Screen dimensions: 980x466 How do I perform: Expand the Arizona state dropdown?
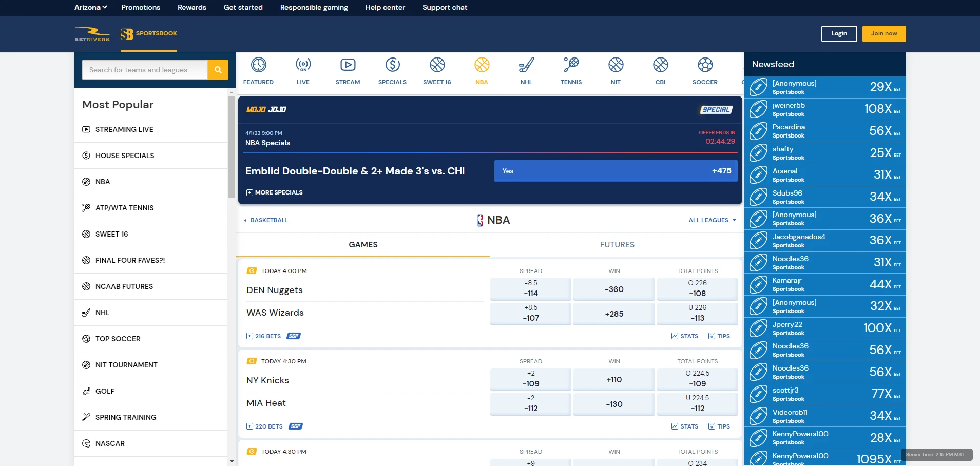91,7
